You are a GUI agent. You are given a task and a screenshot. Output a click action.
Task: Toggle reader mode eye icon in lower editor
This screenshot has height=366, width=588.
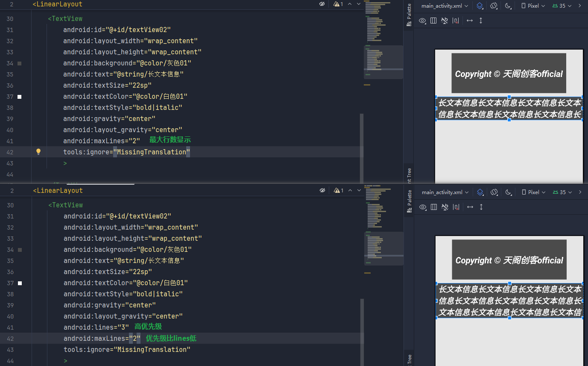coord(322,190)
